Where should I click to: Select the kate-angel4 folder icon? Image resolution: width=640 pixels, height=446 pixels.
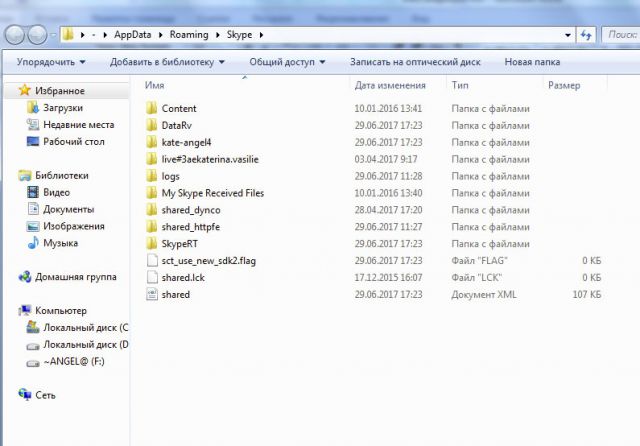[x=151, y=142]
